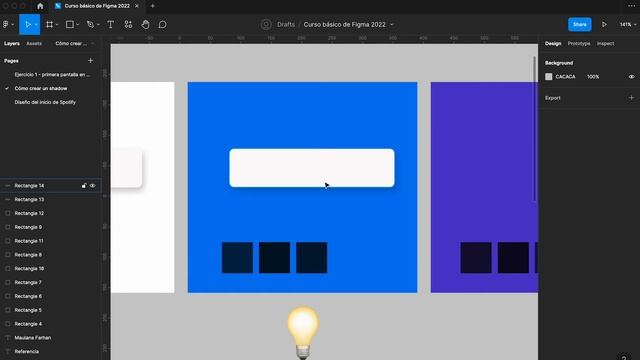Open the Frame tools dropdown arrow

point(57,25)
